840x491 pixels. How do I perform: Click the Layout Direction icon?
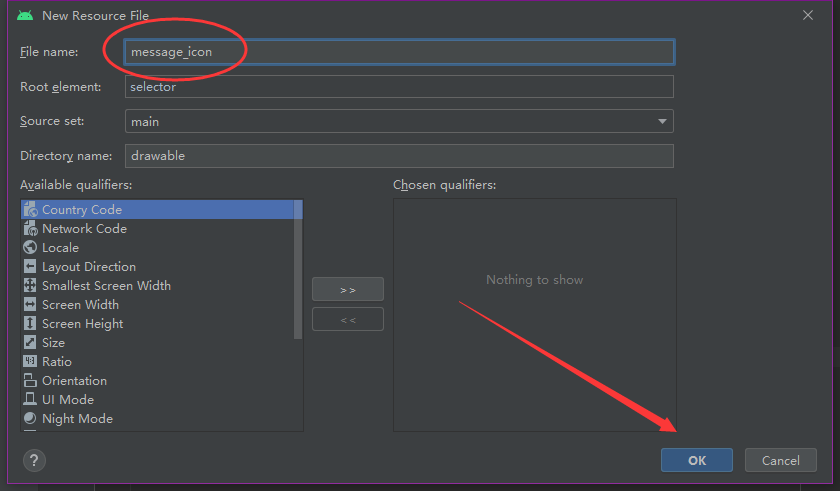tap(30, 267)
